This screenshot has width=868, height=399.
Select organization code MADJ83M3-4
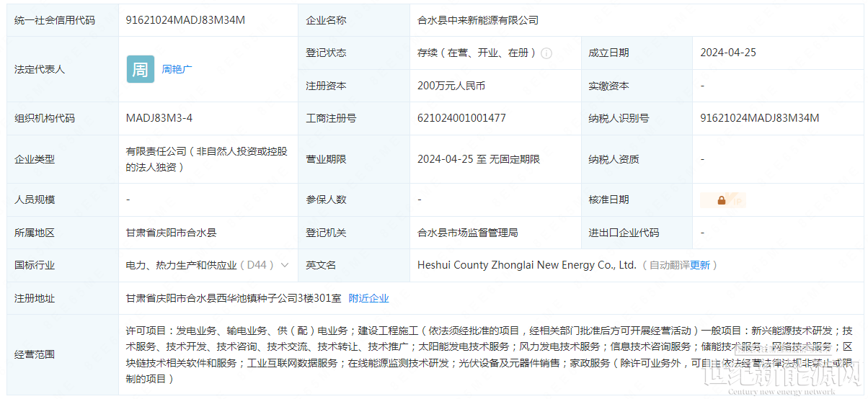coord(159,118)
